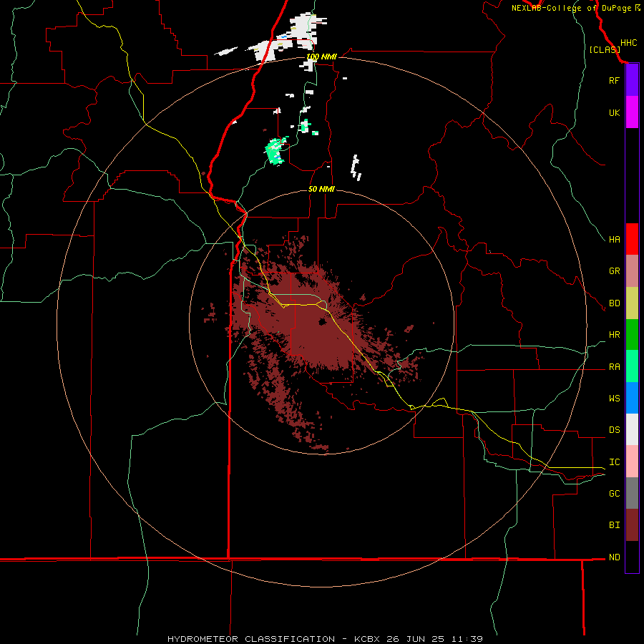Select the WS legend label
The image size is (644, 644).
614,399
